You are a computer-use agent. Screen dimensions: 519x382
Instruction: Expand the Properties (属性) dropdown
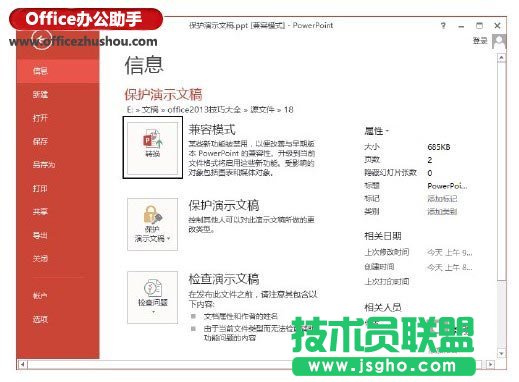tap(376, 131)
